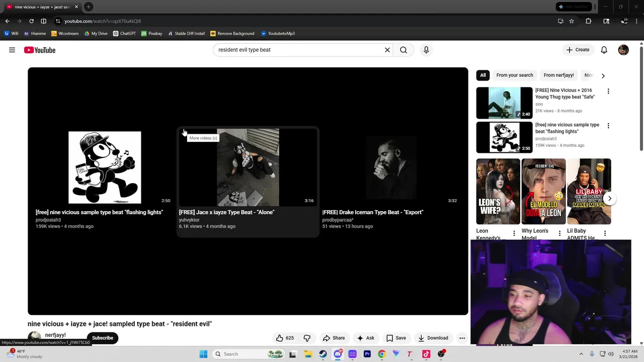Open sidebar 'Safe' video thumbnail
Screen dimensions: 644x362
click(504, 103)
